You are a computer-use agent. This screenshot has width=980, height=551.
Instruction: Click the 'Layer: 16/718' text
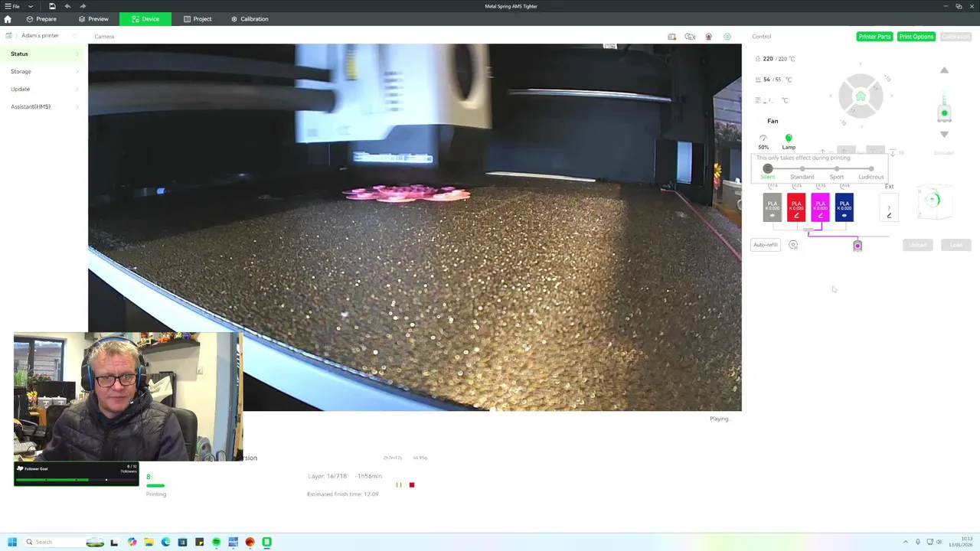pyautogui.click(x=327, y=476)
